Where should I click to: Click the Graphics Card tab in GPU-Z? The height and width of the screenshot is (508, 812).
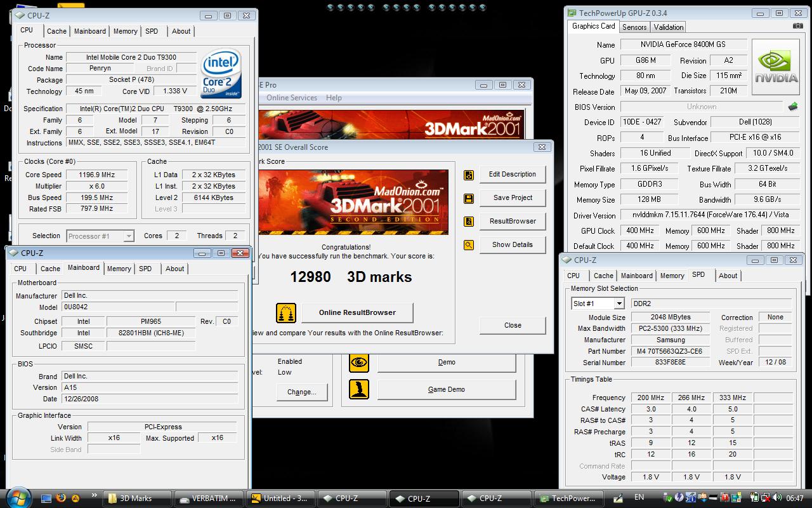593,27
